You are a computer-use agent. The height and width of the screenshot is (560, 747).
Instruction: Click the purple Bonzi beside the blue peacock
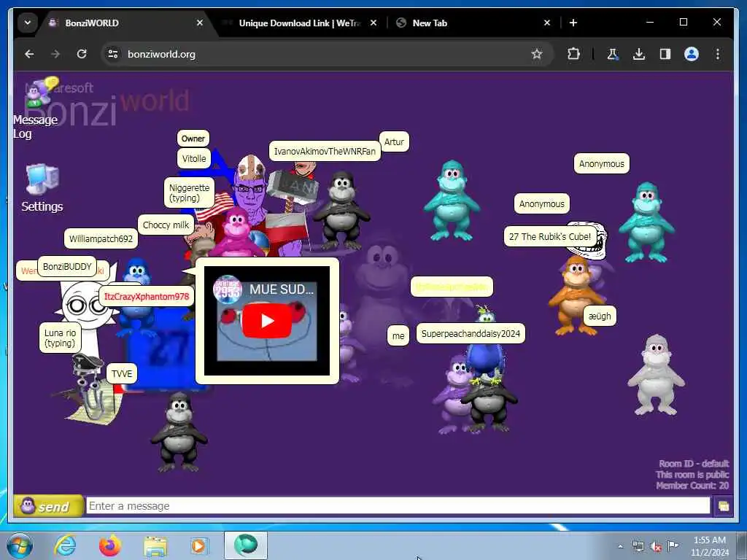coord(454,394)
